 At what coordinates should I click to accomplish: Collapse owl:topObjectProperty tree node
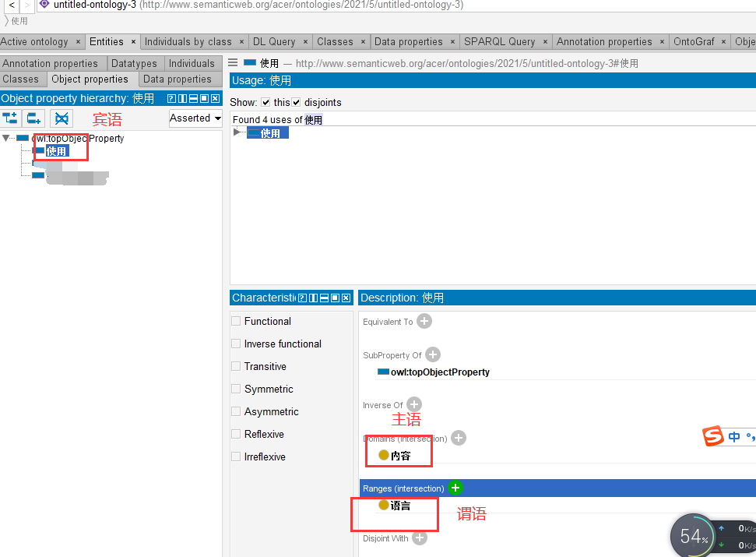tap(5, 139)
